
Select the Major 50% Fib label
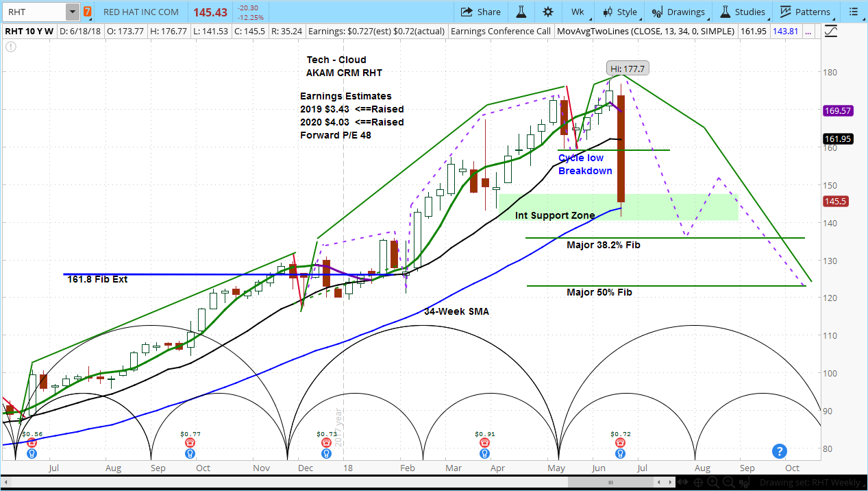click(599, 292)
